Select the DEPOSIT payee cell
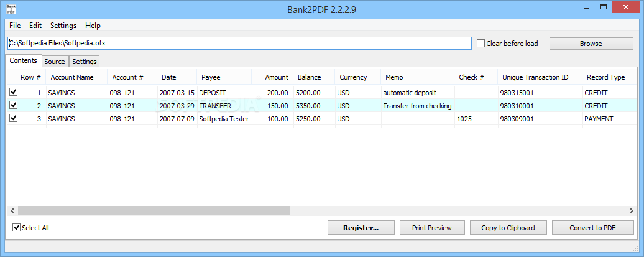This screenshot has width=644, height=257. [x=224, y=93]
